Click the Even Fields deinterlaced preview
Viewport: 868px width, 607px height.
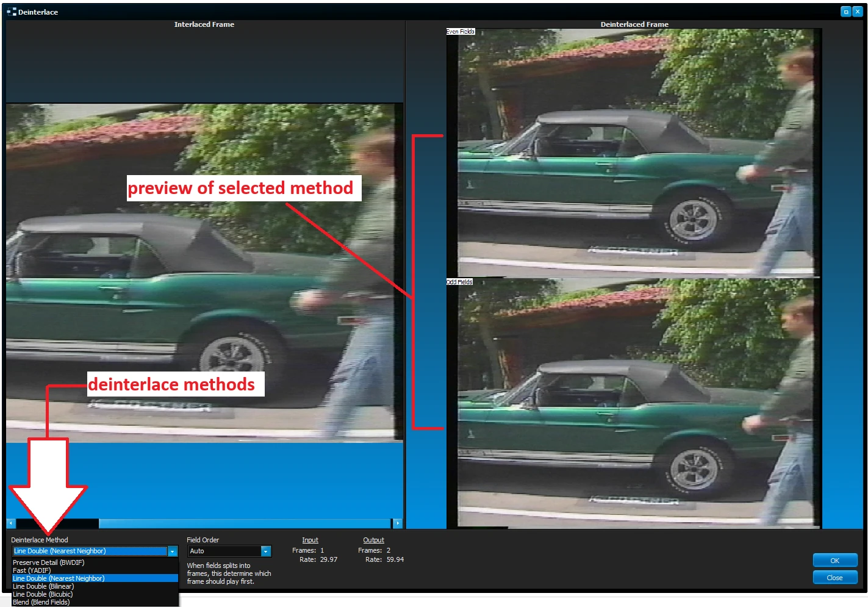(x=634, y=153)
